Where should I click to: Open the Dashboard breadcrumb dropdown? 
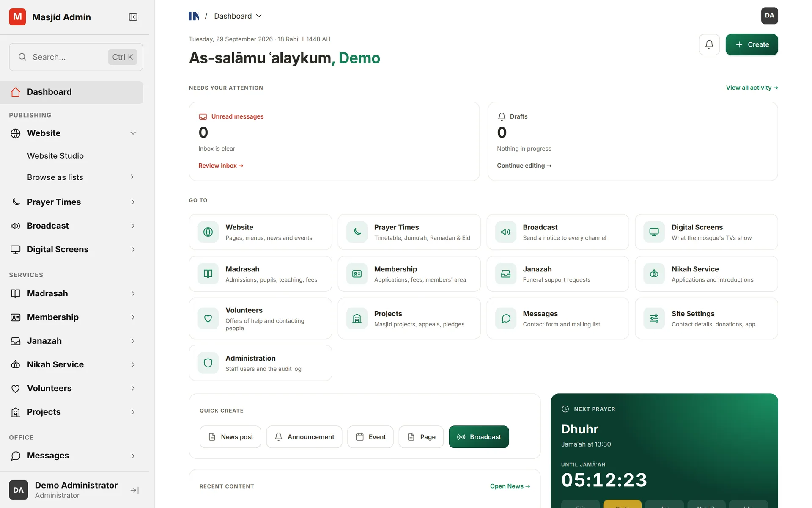click(238, 16)
